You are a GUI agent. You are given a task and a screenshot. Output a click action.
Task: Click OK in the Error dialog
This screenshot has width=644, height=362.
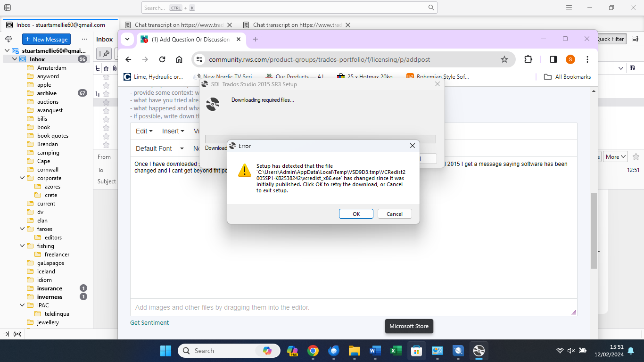(356, 214)
